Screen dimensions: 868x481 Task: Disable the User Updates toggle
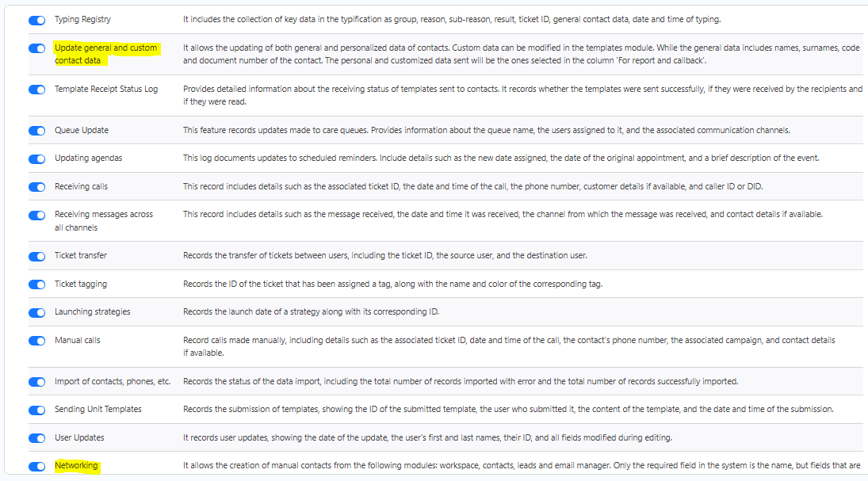pyautogui.click(x=36, y=438)
